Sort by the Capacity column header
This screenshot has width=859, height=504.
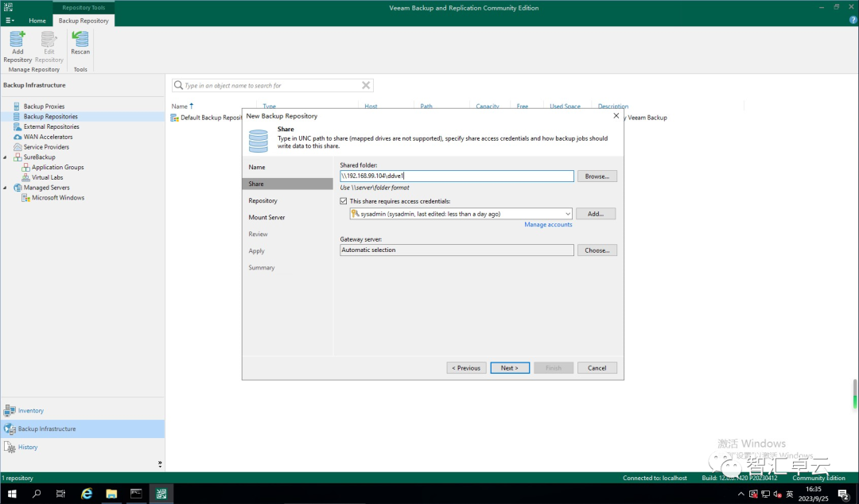[487, 107]
